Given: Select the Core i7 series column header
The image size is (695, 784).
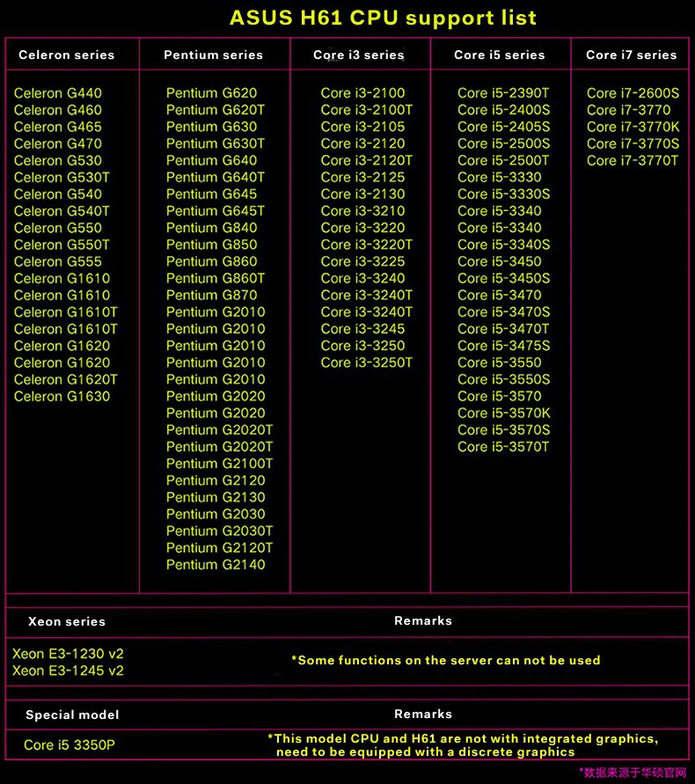Looking at the screenshot, I should pos(632,55).
